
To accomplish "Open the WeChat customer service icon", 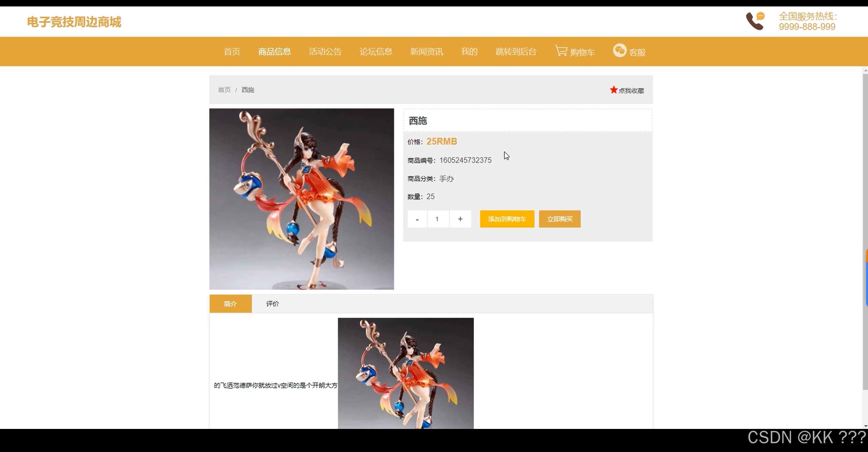I will click(x=619, y=51).
